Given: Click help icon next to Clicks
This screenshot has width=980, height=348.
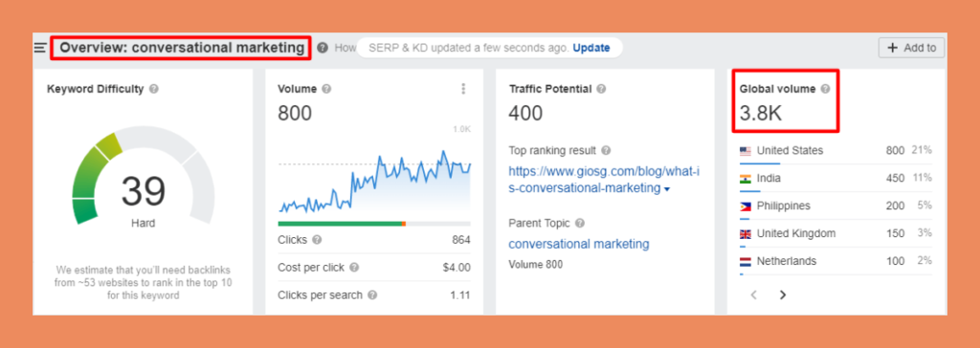Looking at the screenshot, I should point(317,240).
